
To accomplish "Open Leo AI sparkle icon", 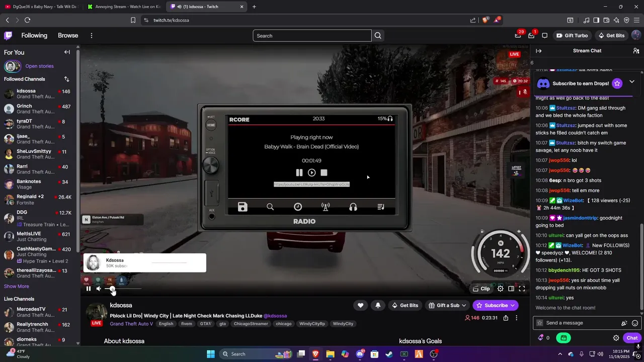I will coord(617,20).
